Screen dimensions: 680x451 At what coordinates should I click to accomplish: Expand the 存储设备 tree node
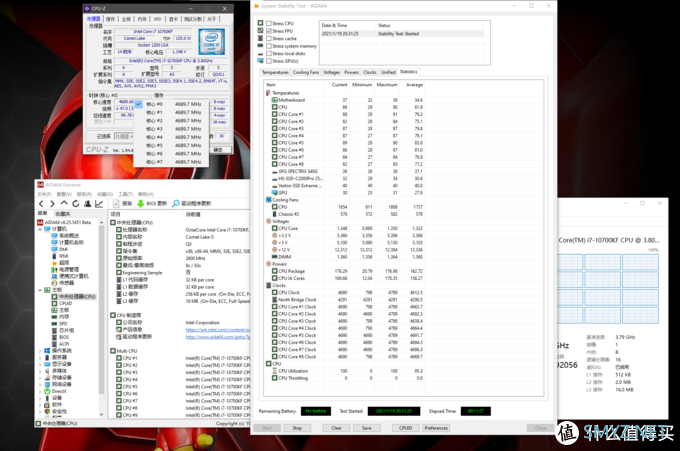coord(40,378)
